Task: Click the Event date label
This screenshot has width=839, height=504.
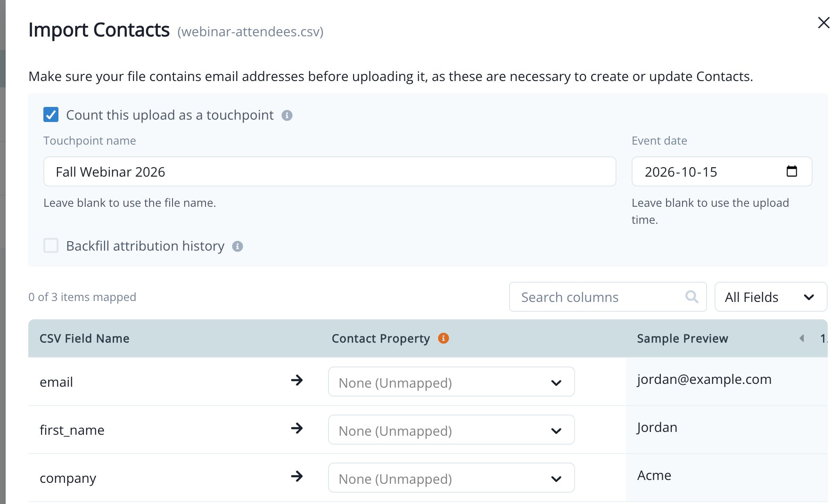Action: (659, 141)
